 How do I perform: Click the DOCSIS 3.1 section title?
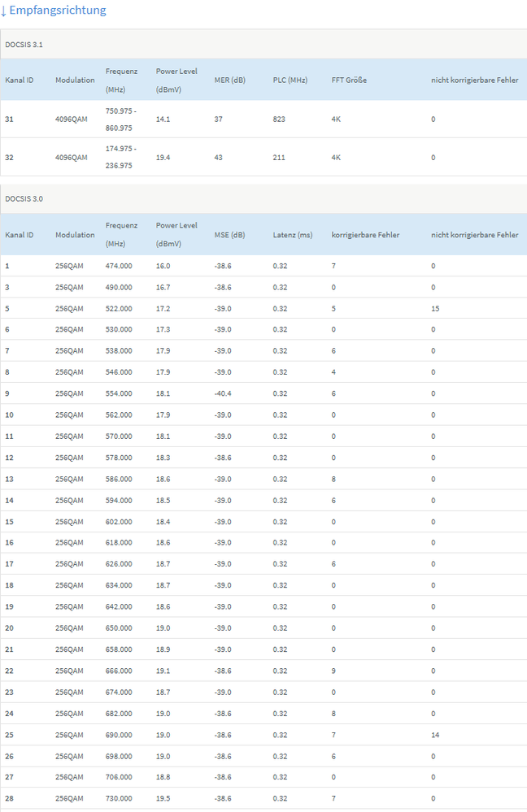(24, 45)
